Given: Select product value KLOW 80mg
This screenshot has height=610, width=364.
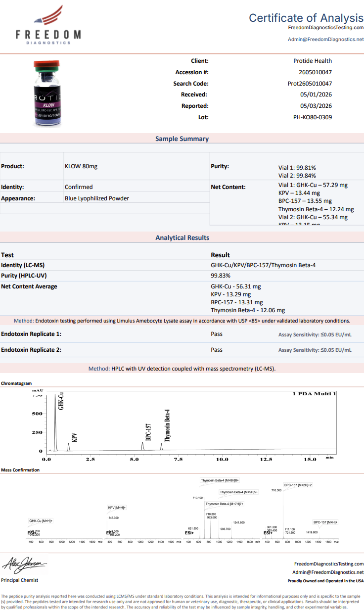Looking at the screenshot, I should [x=81, y=166].
